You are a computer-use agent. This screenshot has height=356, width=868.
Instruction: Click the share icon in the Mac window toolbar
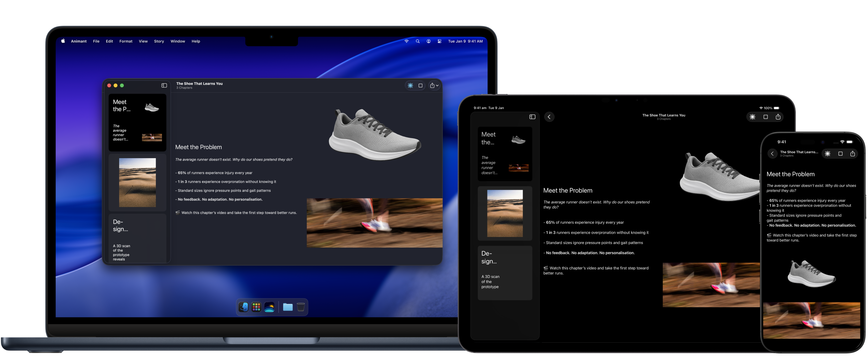coord(432,85)
